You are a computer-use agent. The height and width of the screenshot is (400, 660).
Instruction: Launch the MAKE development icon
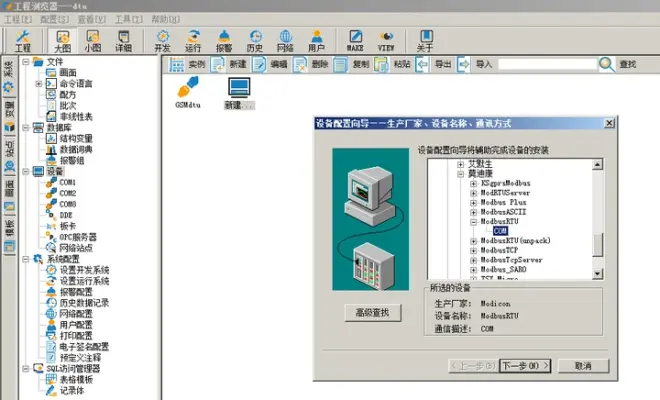click(x=355, y=40)
